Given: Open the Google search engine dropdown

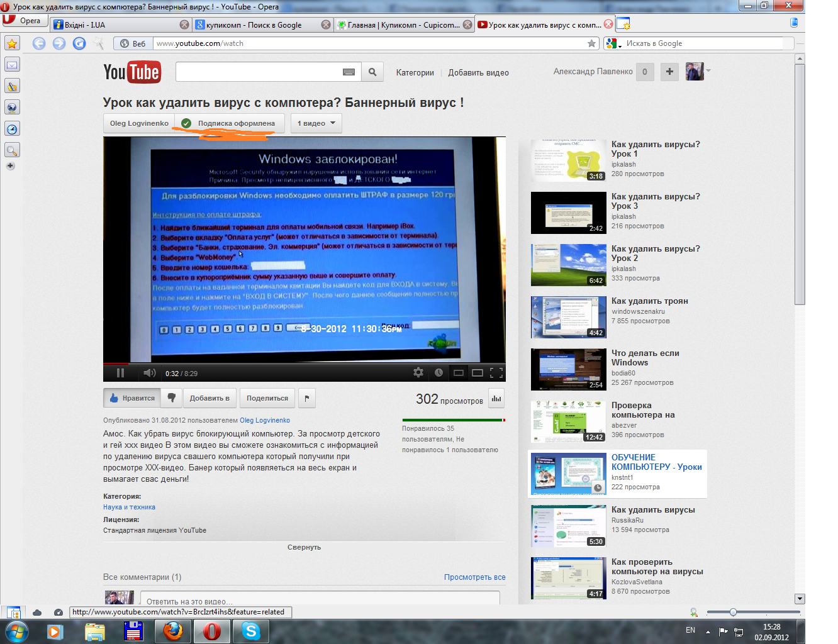Looking at the screenshot, I should tap(613, 43).
